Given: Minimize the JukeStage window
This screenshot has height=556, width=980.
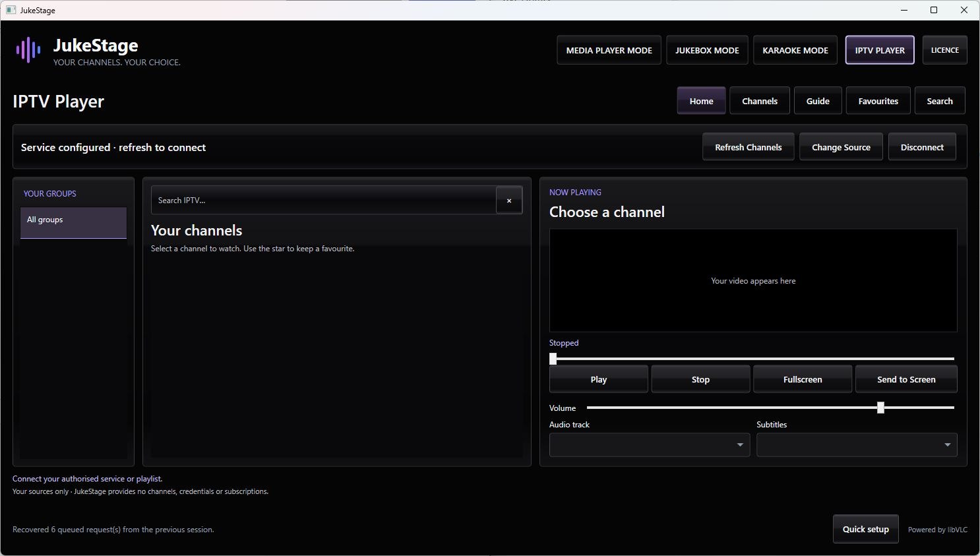Looking at the screenshot, I should 903,10.
